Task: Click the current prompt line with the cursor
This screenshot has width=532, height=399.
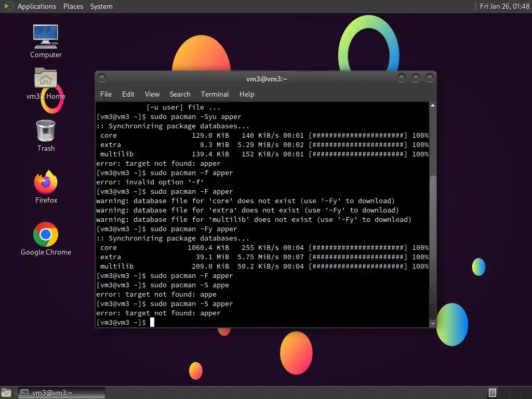Action: coord(126,322)
